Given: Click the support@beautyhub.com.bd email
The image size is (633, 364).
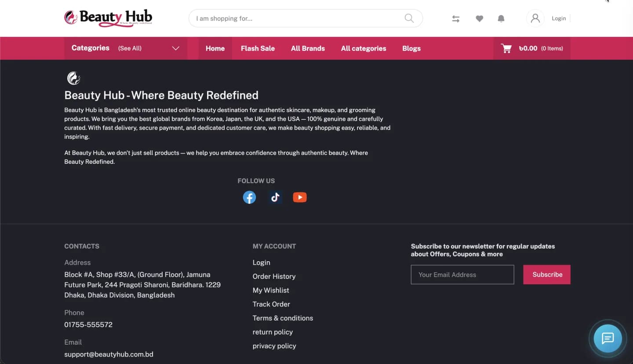Looking at the screenshot, I should coord(109,354).
